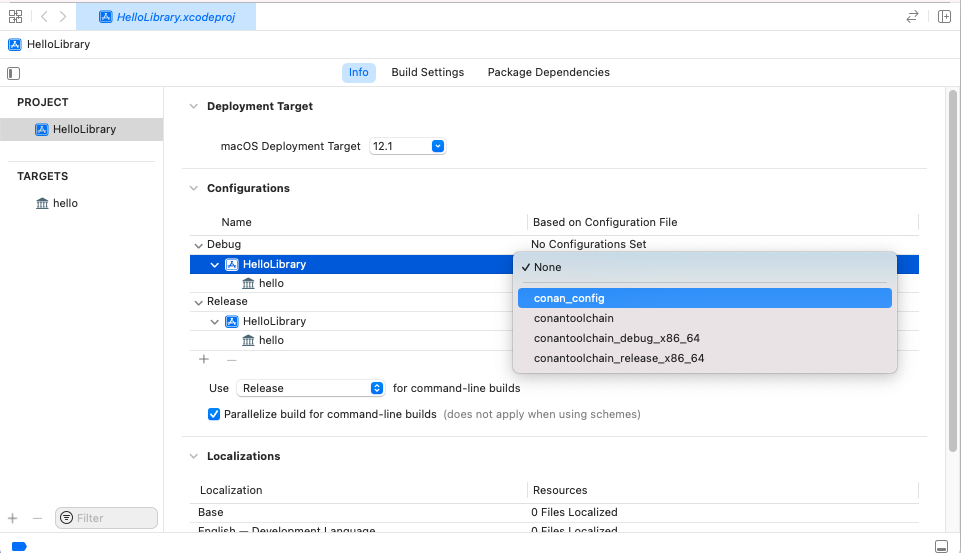Viewport: 961px width, 553px height.
Task: Click the HelloLibrary.xcodeproj tab title
Action: [176, 17]
